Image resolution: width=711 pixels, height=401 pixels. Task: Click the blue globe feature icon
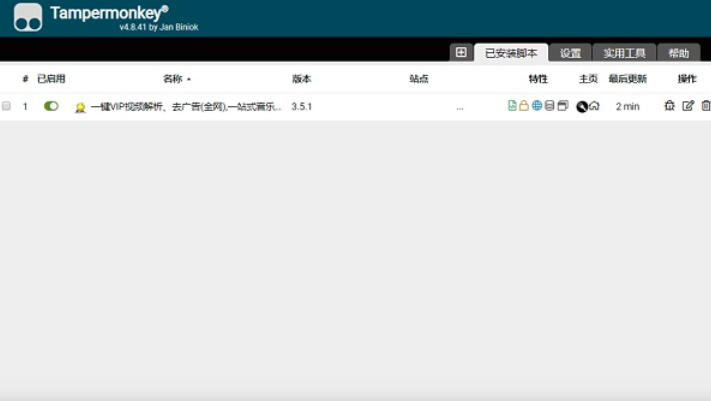coord(537,106)
